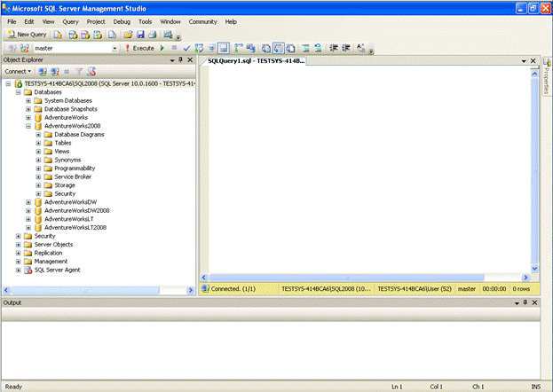
Task: Open the Object Explorer window position dropdown
Action: (172, 60)
